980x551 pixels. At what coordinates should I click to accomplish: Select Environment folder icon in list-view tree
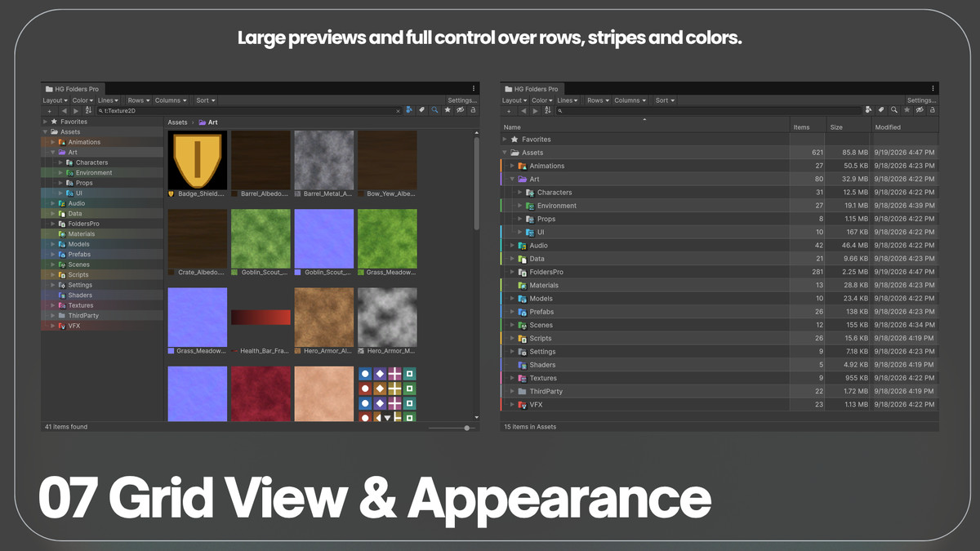530,206
